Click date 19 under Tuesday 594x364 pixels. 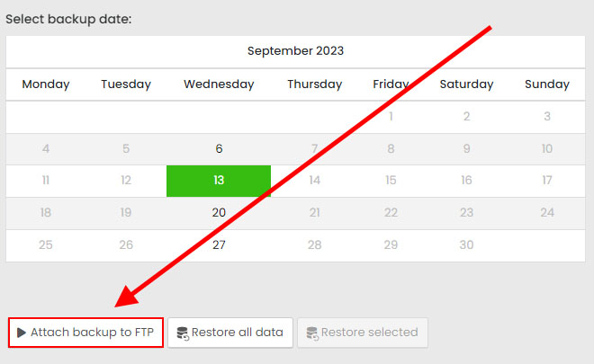click(126, 213)
